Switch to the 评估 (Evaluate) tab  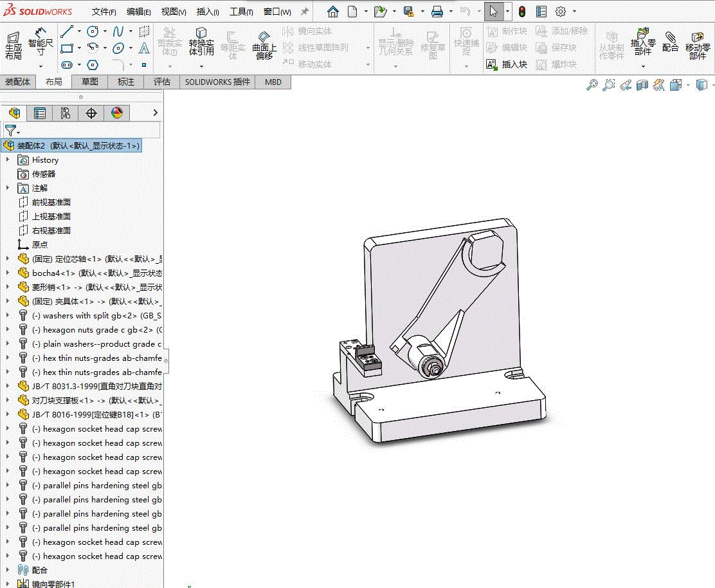(x=161, y=82)
